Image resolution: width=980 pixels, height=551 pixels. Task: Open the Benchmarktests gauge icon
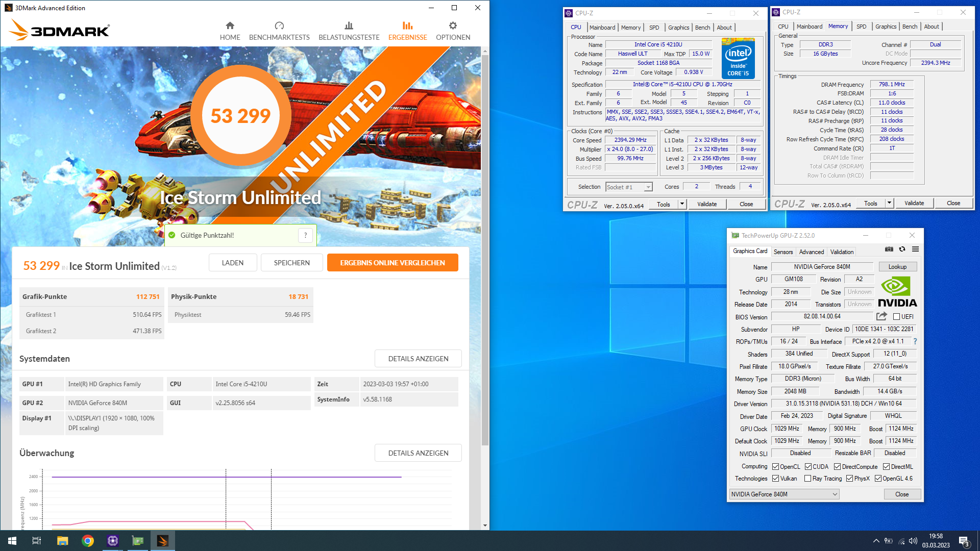pos(279,26)
